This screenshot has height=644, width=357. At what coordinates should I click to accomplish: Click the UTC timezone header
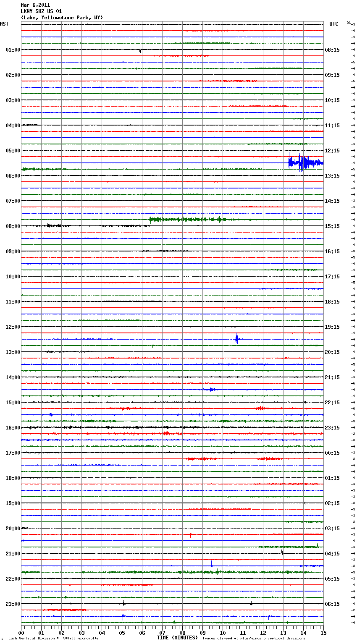click(333, 24)
